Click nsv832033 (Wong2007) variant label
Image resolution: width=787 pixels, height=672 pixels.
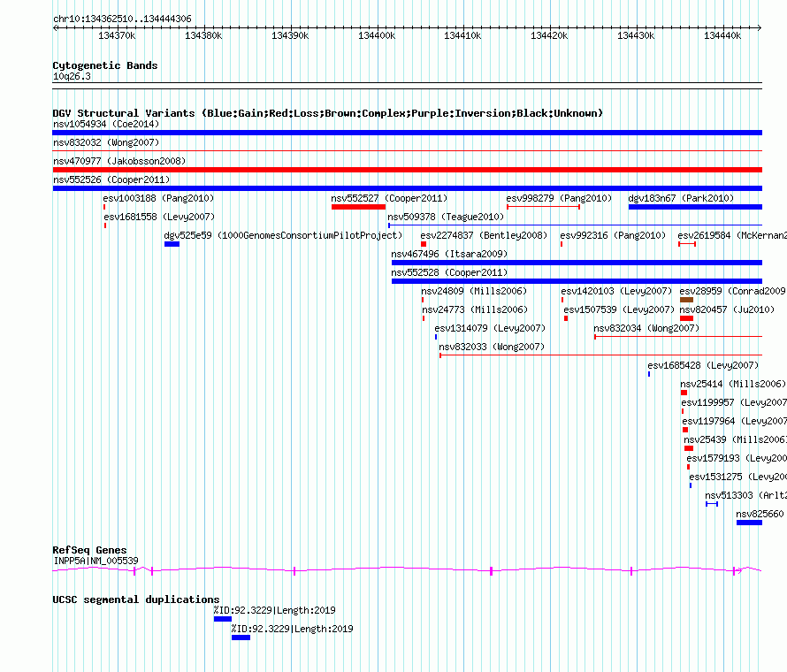click(x=492, y=347)
